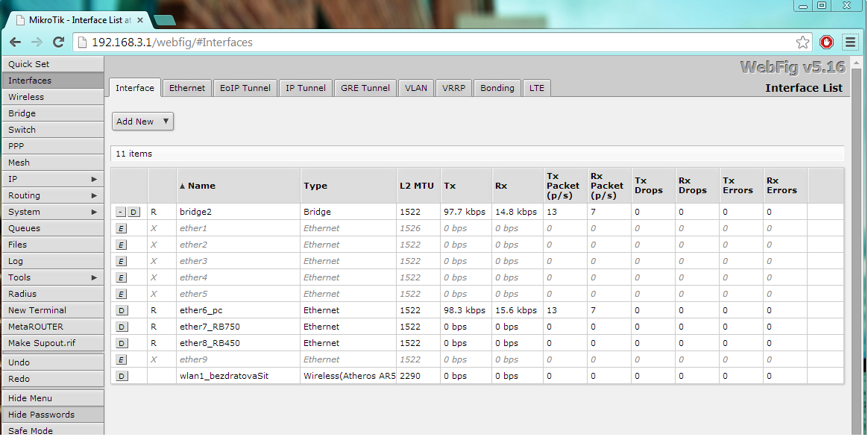Click the red adblock extension icon
The height and width of the screenshot is (437, 868).
pos(826,42)
